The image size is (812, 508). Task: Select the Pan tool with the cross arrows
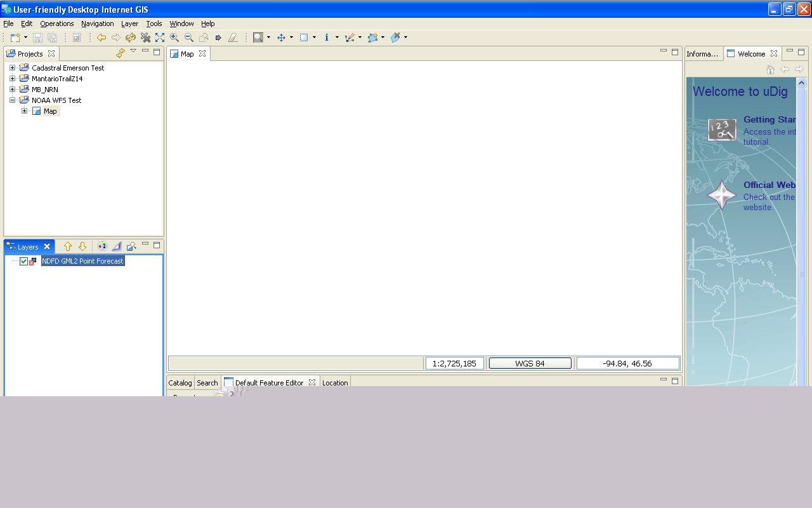[x=281, y=37]
